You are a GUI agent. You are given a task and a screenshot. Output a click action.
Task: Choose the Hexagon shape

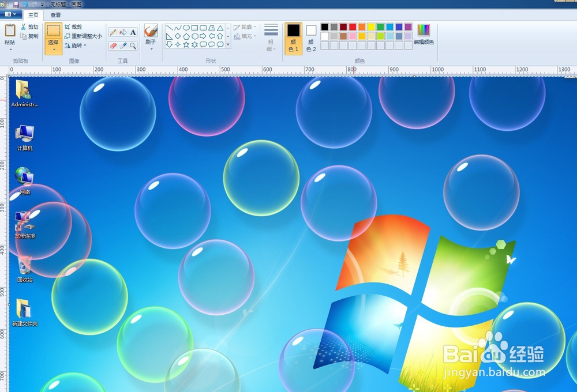pos(194,36)
